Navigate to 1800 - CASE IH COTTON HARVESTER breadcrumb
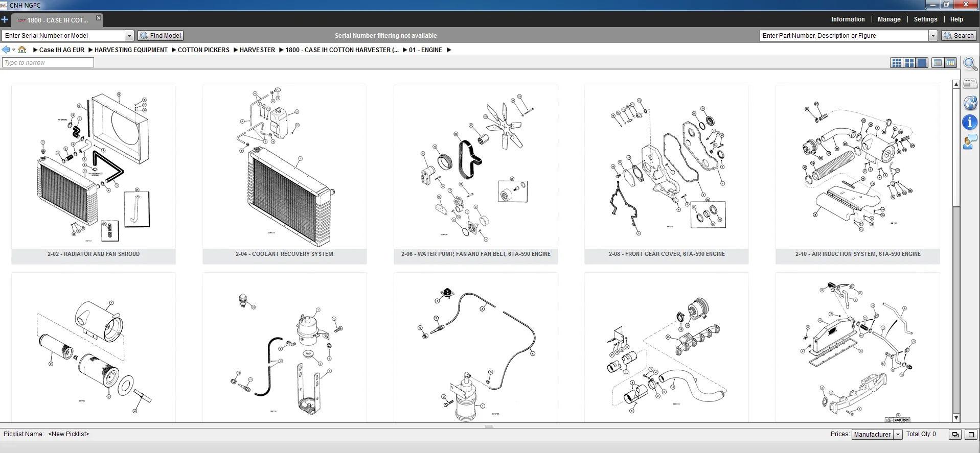The height and width of the screenshot is (453, 980). 342,50
